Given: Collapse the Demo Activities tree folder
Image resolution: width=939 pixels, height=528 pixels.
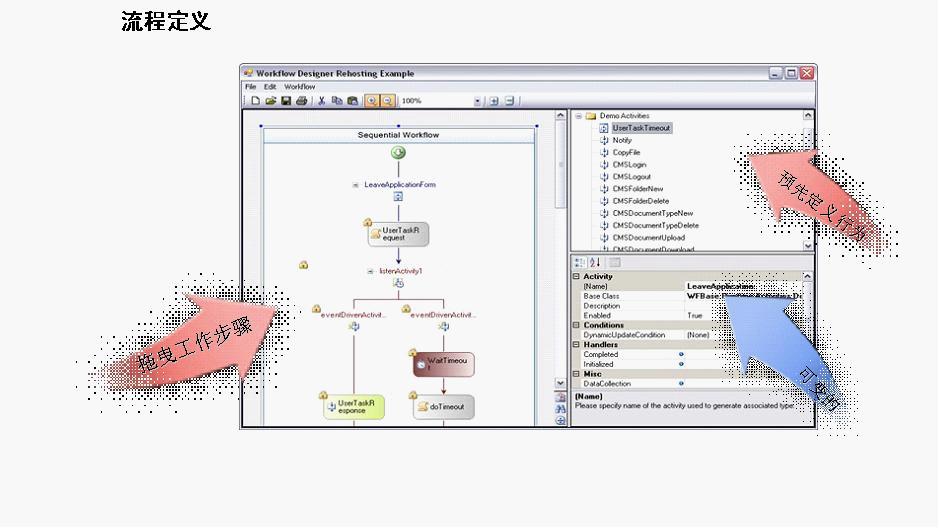Looking at the screenshot, I should 578,116.
